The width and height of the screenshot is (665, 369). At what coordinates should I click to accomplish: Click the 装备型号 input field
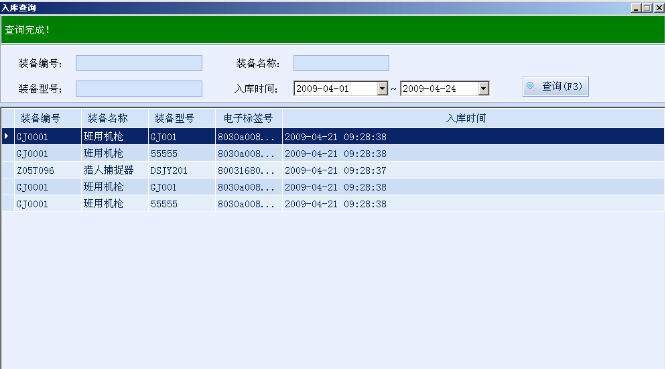tap(139, 89)
